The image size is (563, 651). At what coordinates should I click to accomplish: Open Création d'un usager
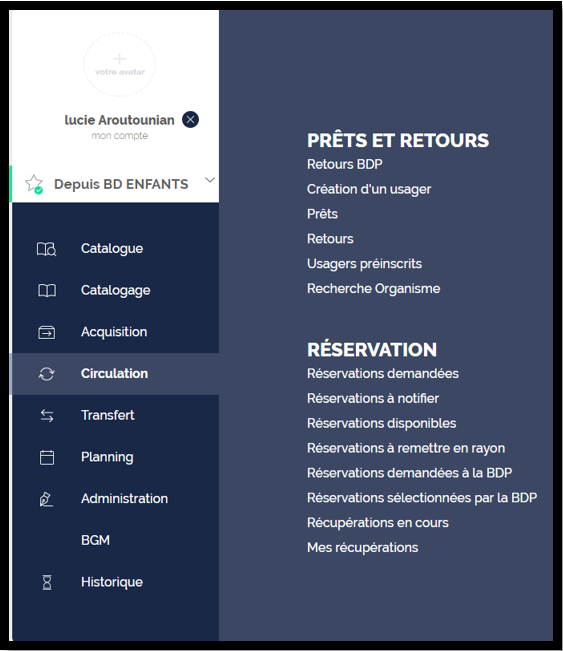369,189
